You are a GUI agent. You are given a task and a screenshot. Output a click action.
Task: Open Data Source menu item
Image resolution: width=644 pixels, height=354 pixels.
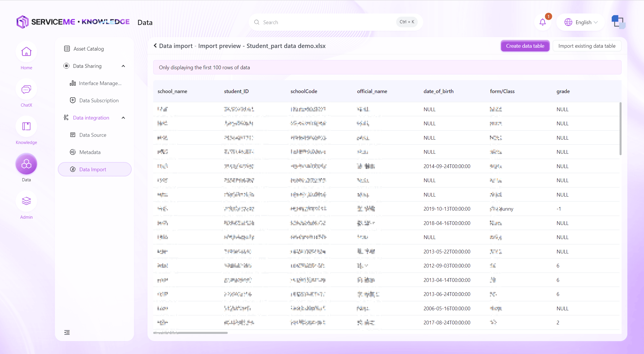[93, 135]
